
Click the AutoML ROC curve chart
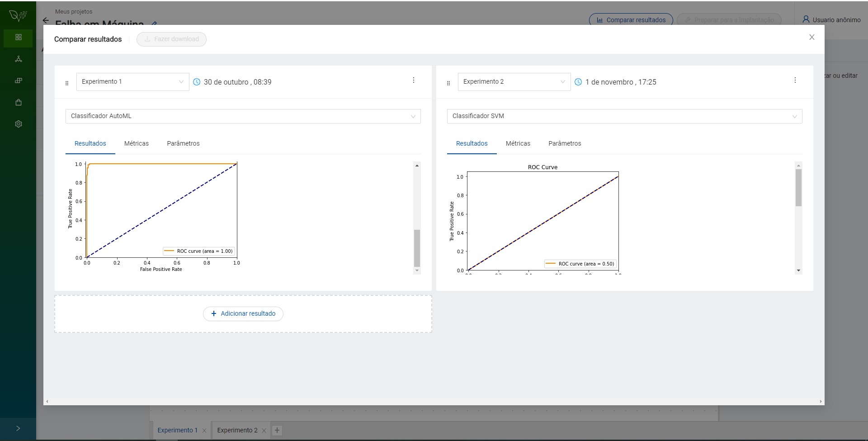click(154, 217)
